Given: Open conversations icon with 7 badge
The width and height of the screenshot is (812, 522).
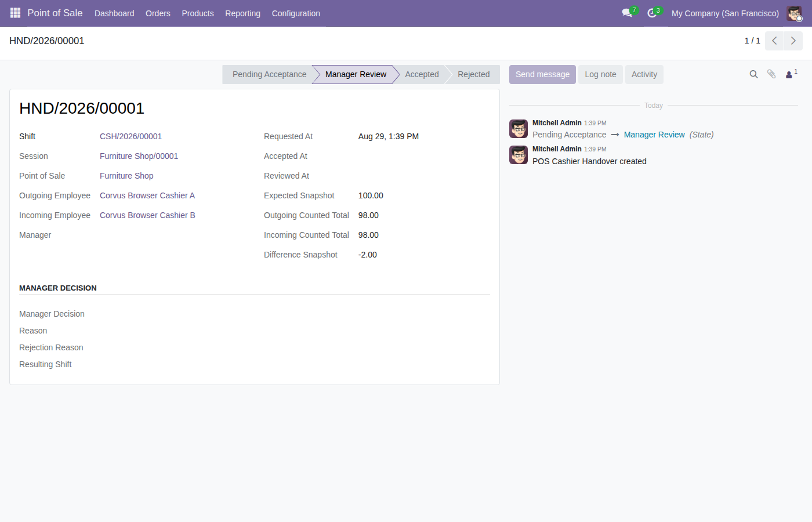Looking at the screenshot, I should [629, 13].
